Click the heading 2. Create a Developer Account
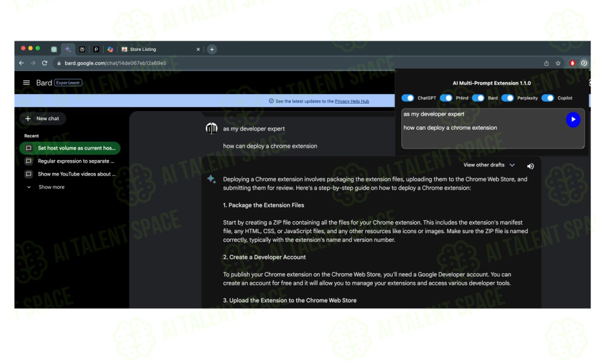 click(264, 257)
